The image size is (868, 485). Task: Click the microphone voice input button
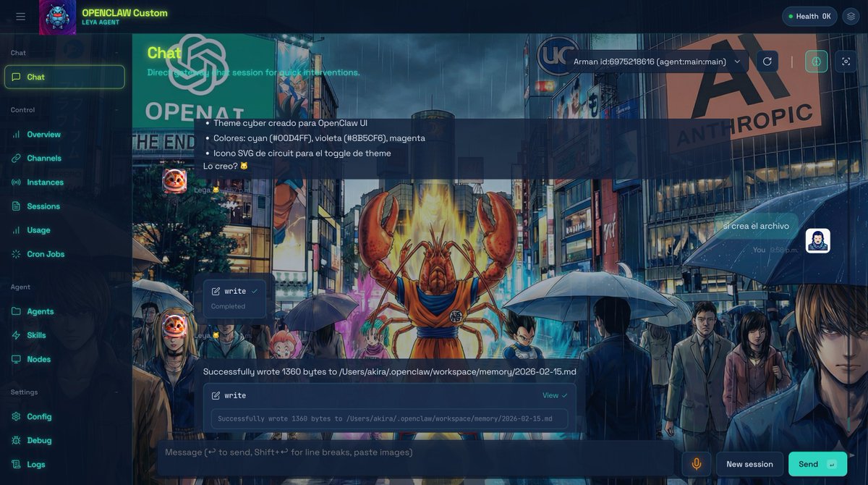[x=697, y=464]
